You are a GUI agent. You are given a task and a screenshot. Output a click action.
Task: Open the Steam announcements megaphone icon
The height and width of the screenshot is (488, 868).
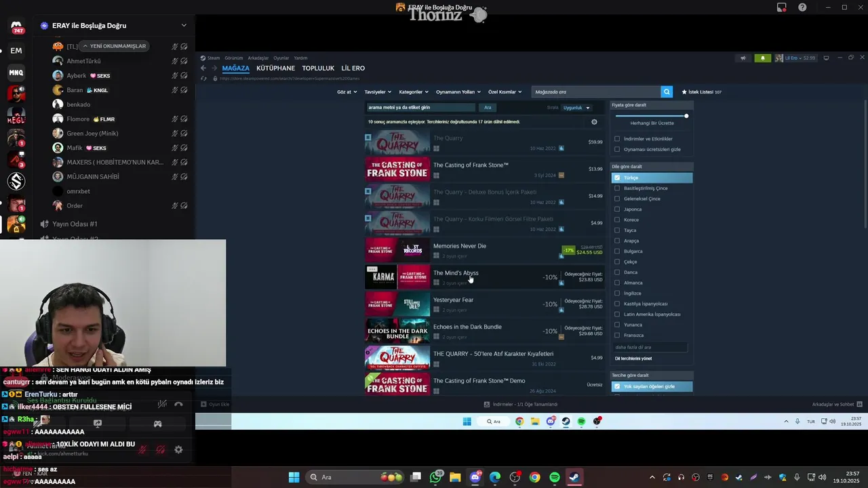pyautogui.click(x=743, y=58)
